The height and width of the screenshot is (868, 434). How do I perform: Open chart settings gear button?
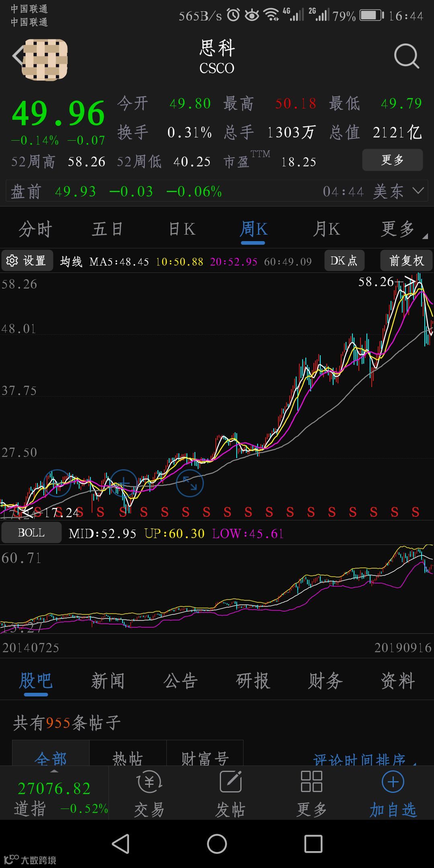[27, 261]
